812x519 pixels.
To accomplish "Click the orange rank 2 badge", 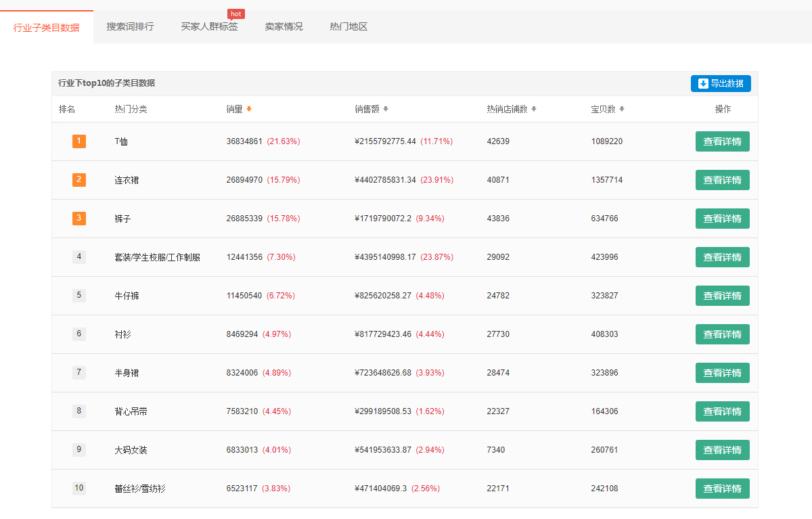I will [x=79, y=180].
